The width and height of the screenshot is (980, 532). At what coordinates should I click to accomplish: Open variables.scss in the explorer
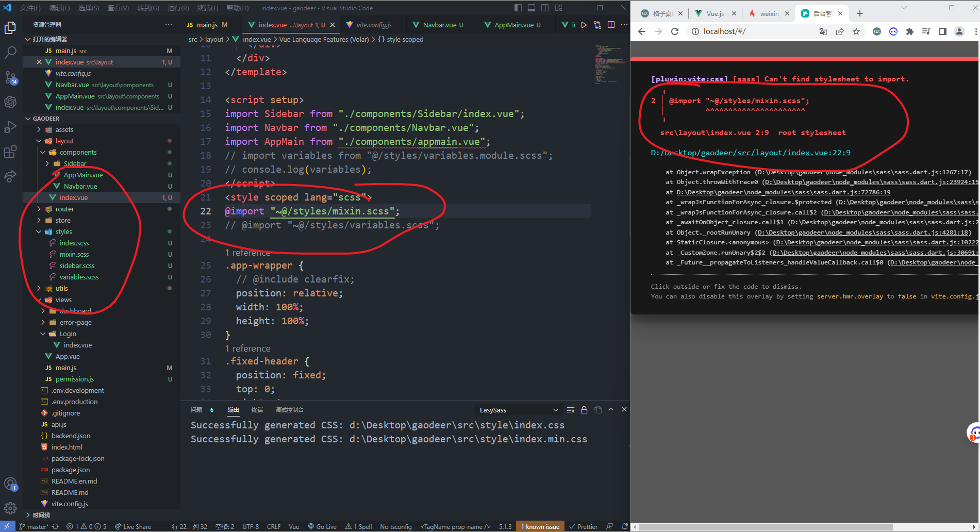79,277
